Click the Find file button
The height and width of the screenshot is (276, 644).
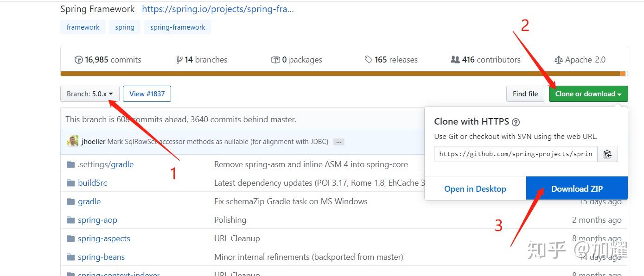(x=525, y=94)
